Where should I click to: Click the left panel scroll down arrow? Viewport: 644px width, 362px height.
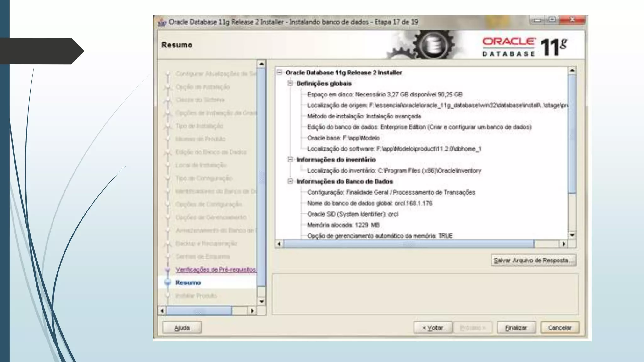pos(261,301)
